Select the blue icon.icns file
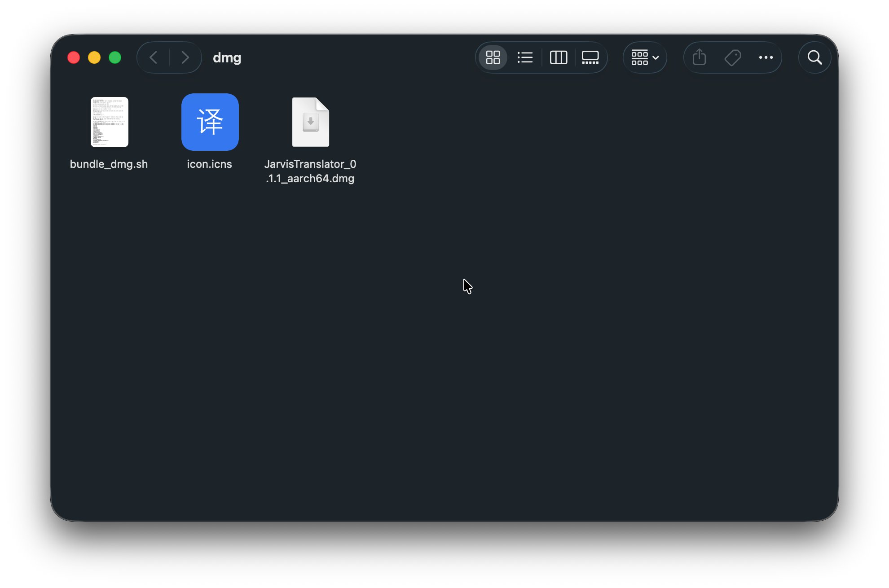This screenshot has width=889, height=588. 210,122
